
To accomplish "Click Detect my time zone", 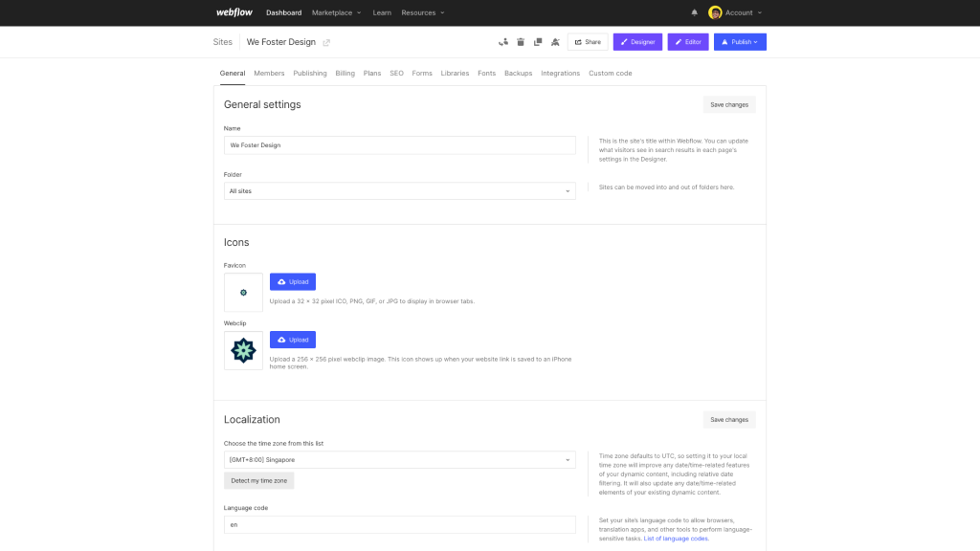I will [258, 480].
